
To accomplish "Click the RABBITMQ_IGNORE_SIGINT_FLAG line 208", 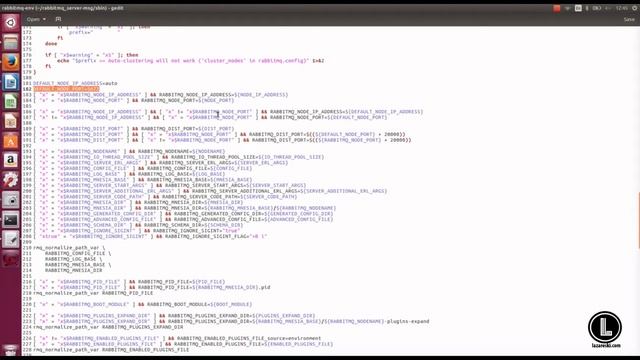I will [x=150, y=236].
